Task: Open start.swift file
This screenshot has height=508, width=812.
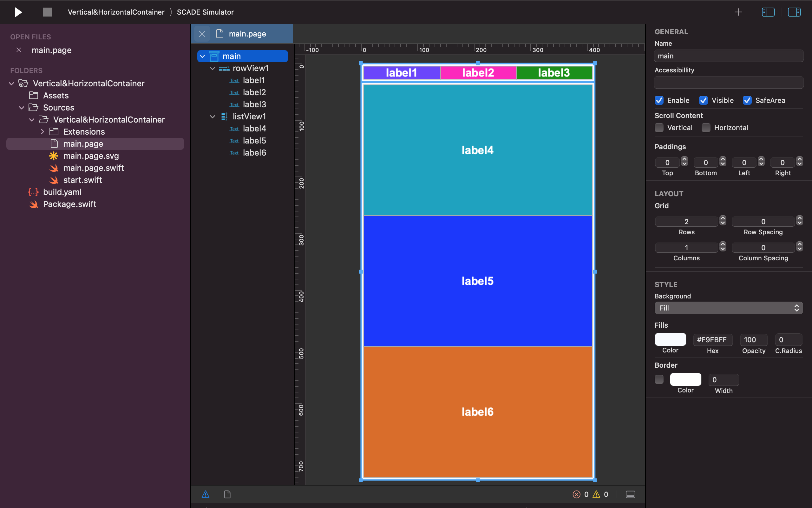Action: pyautogui.click(x=82, y=180)
